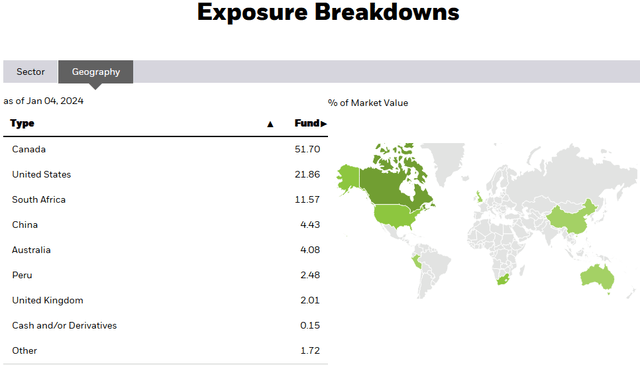Click the 2.01 fund value
640x365 pixels.
tap(310, 300)
